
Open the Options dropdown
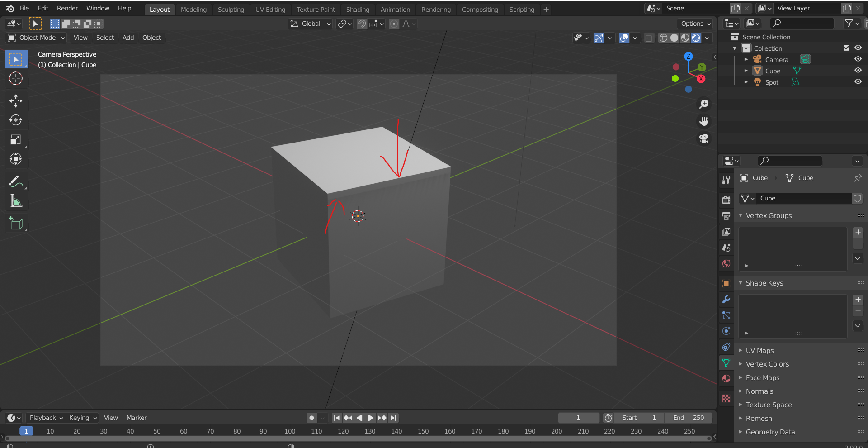tap(696, 24)
